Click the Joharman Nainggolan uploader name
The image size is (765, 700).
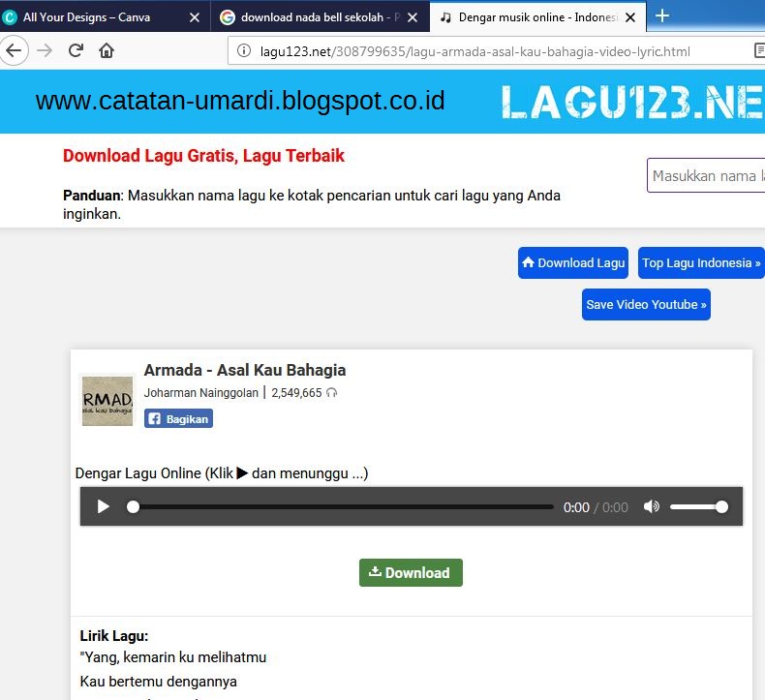[x=200, y=393]
